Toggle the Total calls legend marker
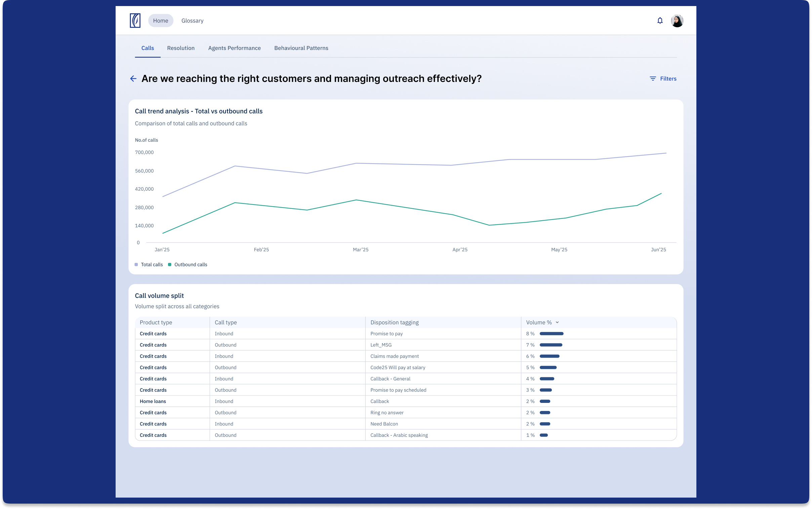This screenshot has width=812, height=509. (x=136, y=265)
